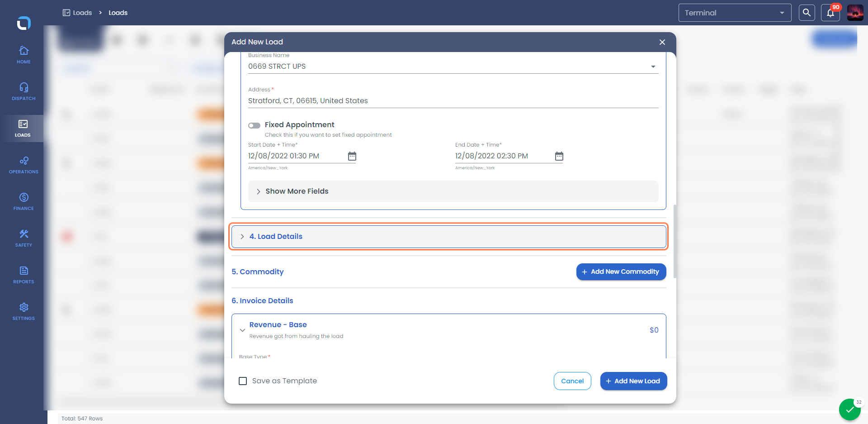Open the Settings section
The image size is (868, 424).
click(24, 311)
